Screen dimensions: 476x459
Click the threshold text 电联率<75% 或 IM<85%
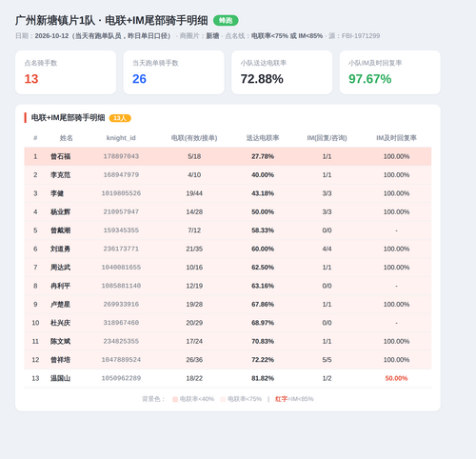point(287,36)
